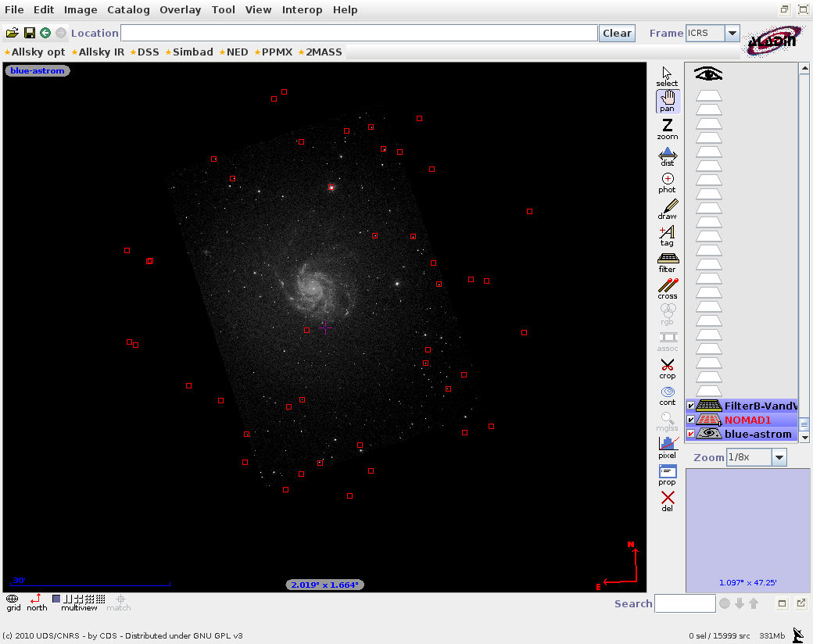Click the Simbad bookmark link

click(192, 52)
